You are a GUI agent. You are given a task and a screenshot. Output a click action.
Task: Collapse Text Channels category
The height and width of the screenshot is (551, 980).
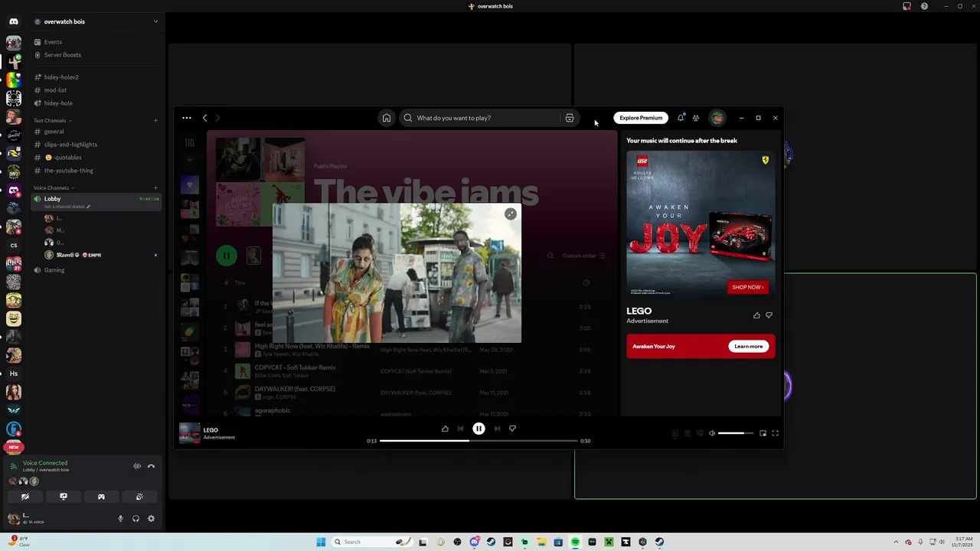(52, 120)
